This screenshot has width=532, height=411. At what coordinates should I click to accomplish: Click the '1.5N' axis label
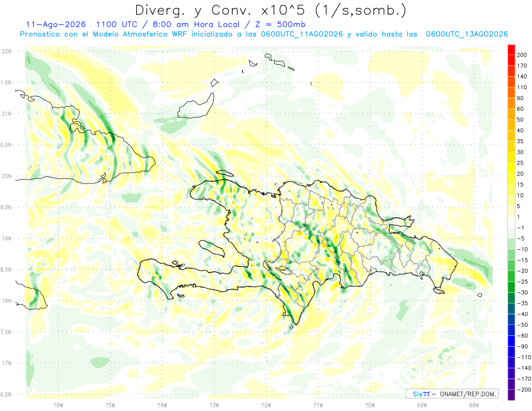(x=7, y=82)
